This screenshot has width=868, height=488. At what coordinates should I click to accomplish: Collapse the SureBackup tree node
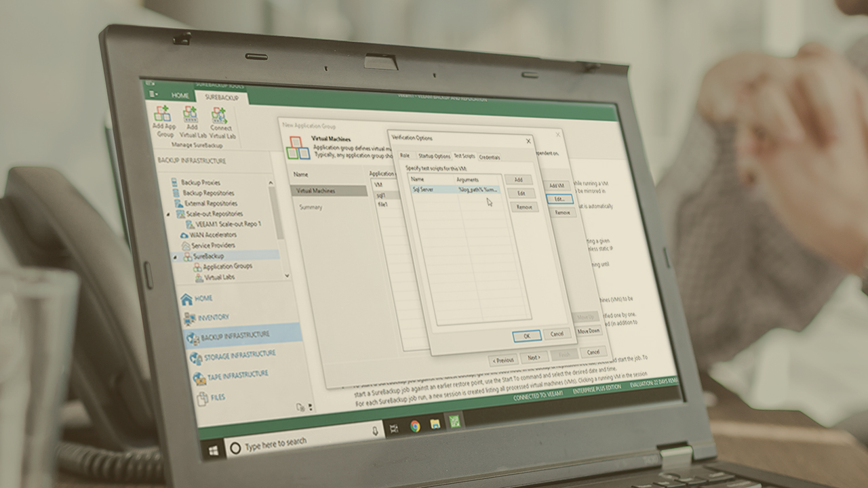pyautogui.click(x=174, y=257)
